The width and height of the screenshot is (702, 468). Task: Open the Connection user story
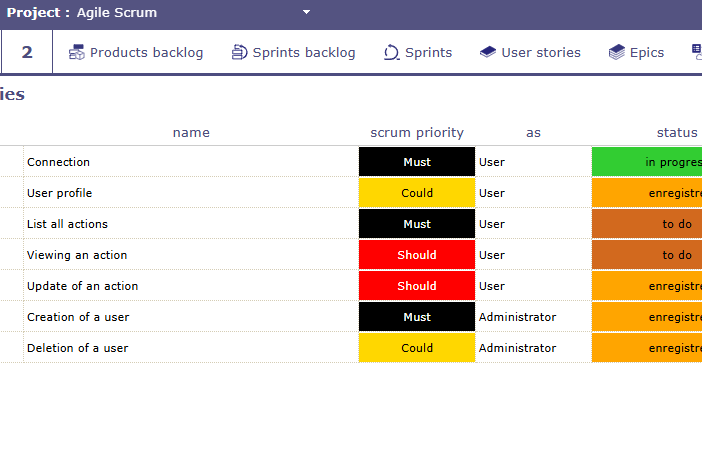click(59, 162)
